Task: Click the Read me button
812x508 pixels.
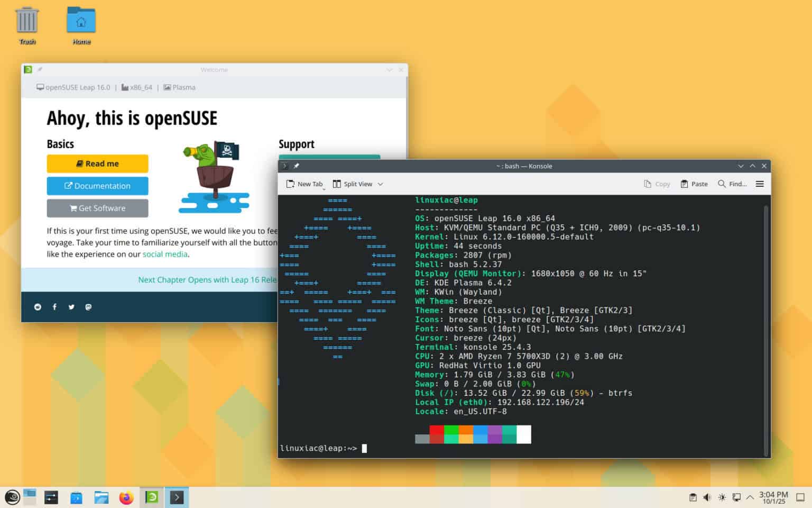Action: [x=97, y=164]
